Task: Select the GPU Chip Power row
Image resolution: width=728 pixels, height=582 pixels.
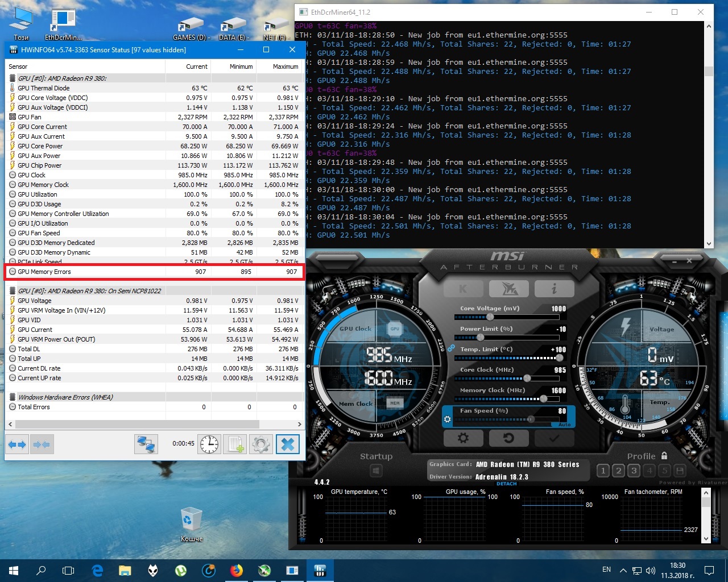Action: (154, 165)
